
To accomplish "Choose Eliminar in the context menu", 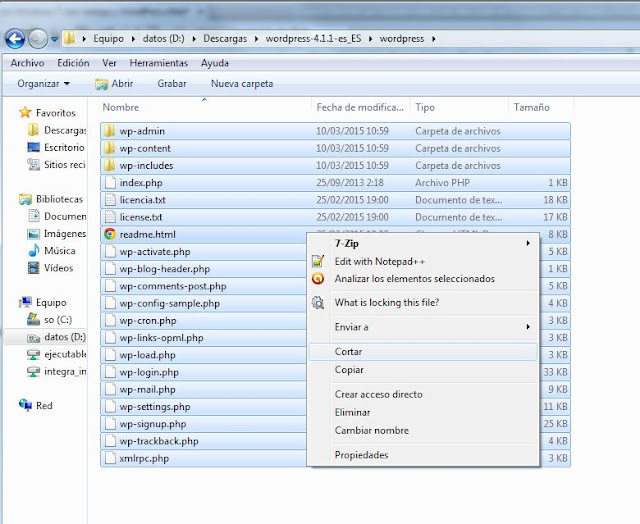I will click(x=423, y=412).
